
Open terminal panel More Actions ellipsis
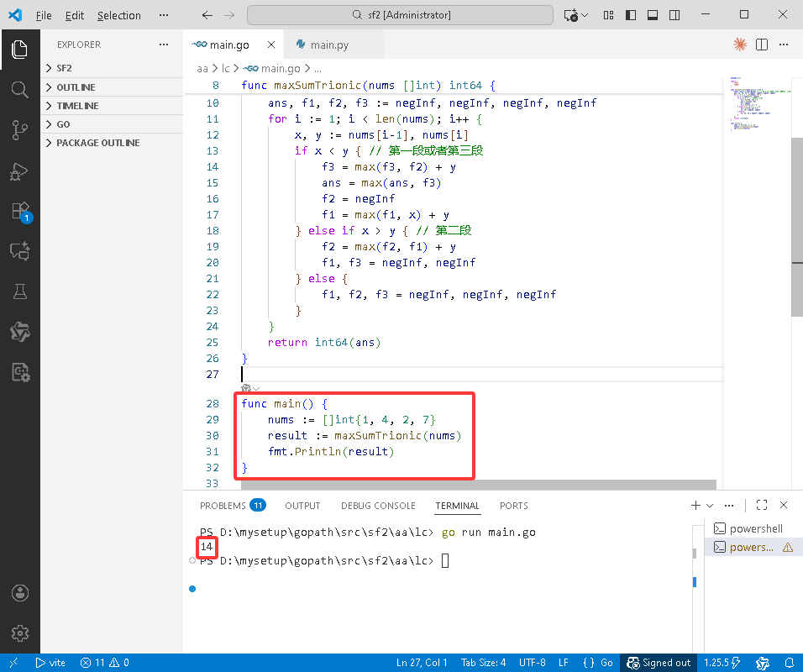click(x=729, y=506)
